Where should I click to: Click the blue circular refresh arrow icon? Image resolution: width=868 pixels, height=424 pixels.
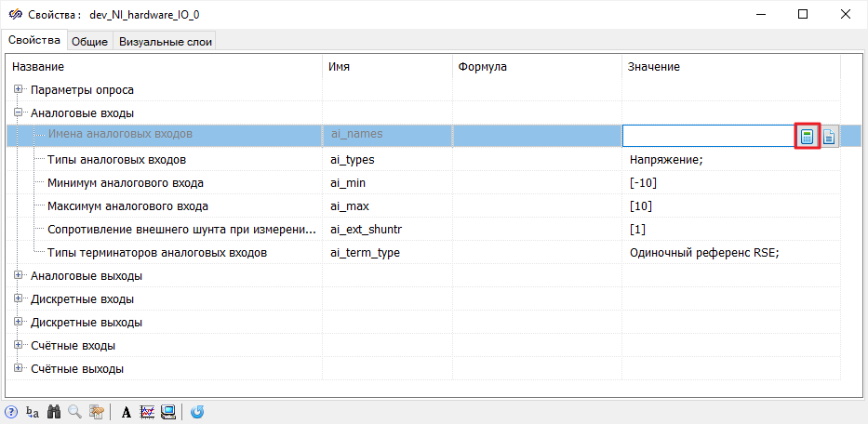coord(197,412)
